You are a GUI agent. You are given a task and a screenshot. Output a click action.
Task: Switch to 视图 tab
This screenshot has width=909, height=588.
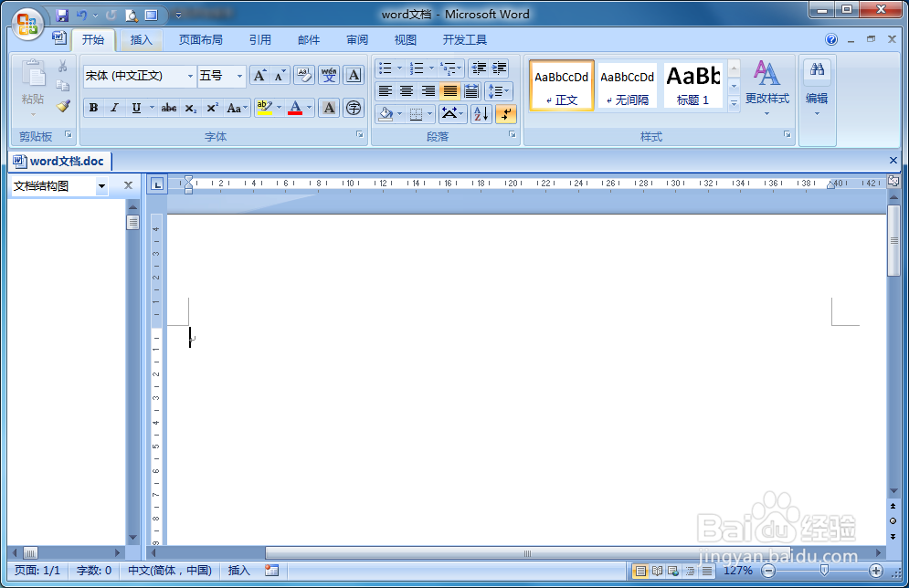tap(406, 39)
